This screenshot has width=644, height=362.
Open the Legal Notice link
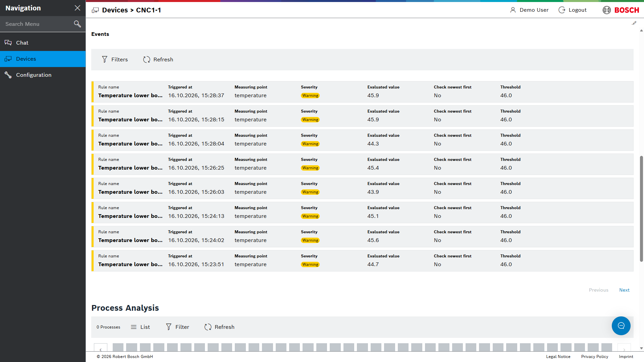[558, 357]
